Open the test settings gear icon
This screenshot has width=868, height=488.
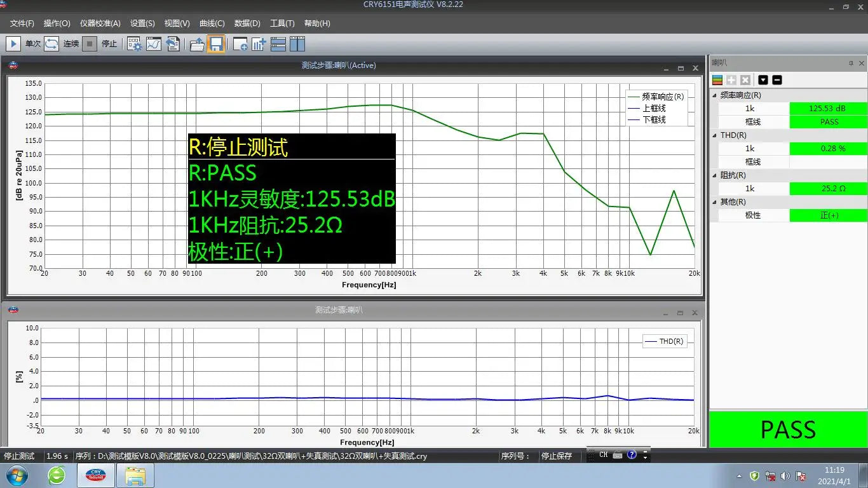[134, 44]
